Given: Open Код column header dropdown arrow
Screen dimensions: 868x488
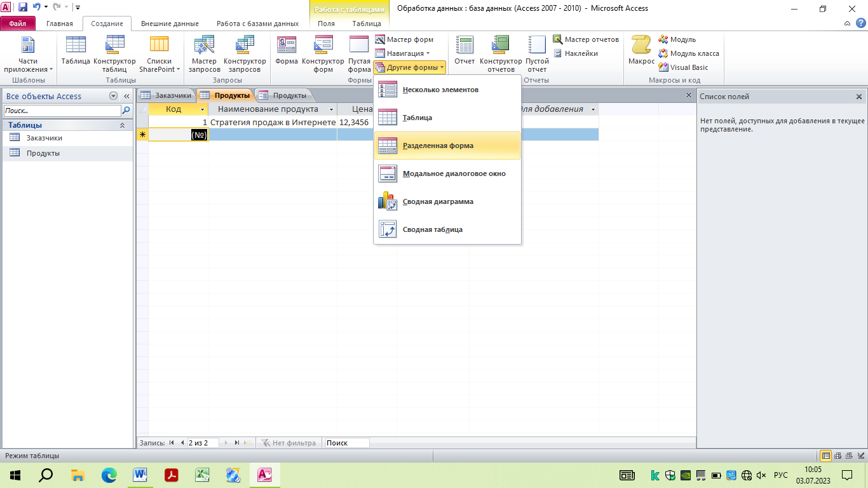Looking at the screenshot, I should click(203, 109).
